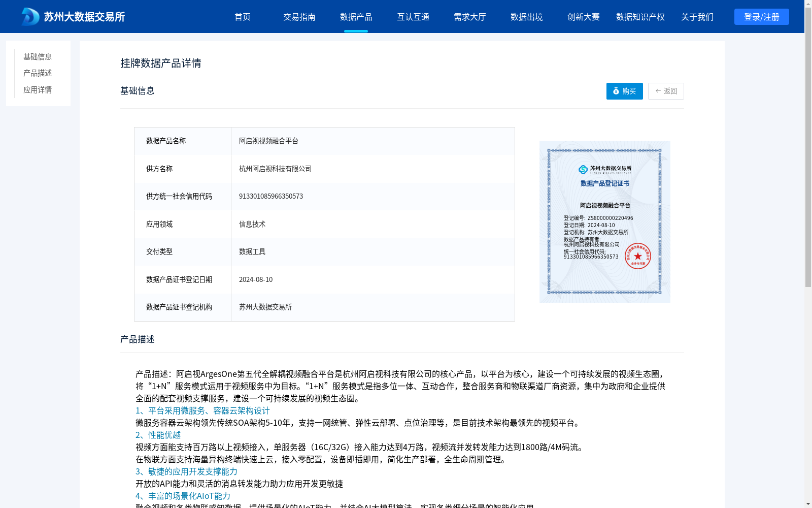Click the heading 2、性能优越

[158, 435]
